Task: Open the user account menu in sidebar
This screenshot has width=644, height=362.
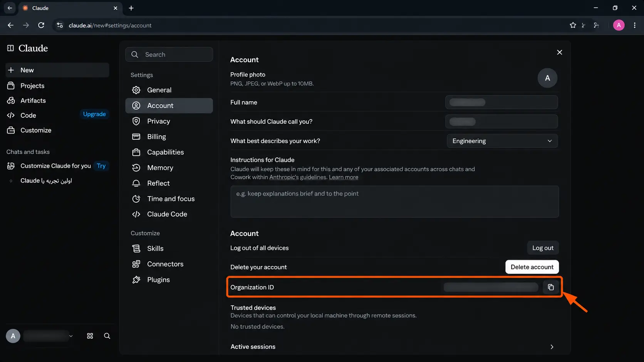Action: pos(40,336)
